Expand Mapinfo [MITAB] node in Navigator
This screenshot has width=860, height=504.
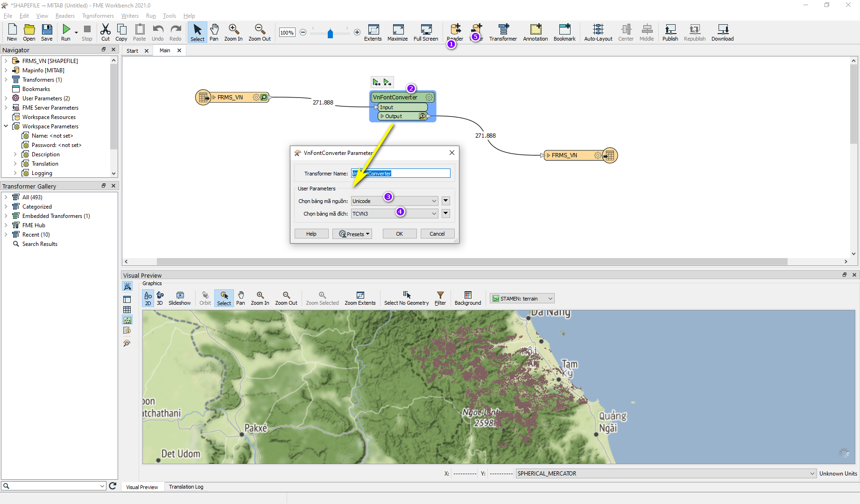[x=6, y=70]
